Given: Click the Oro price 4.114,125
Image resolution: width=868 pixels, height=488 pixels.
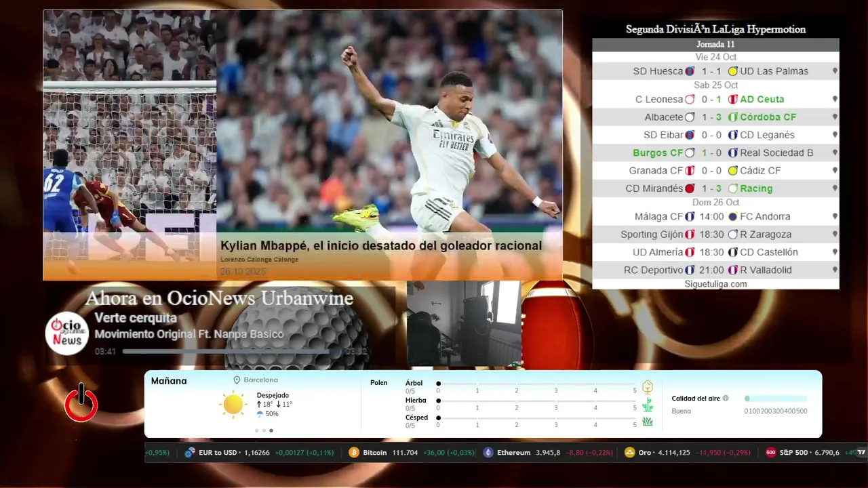Looking at the screenshot, I should tap(674, 453).
